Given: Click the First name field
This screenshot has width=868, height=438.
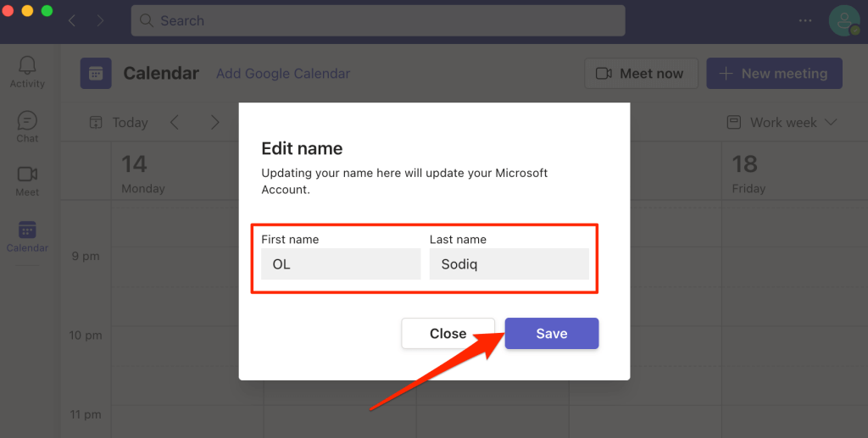Looking at the screenshot, I should 341,264.
